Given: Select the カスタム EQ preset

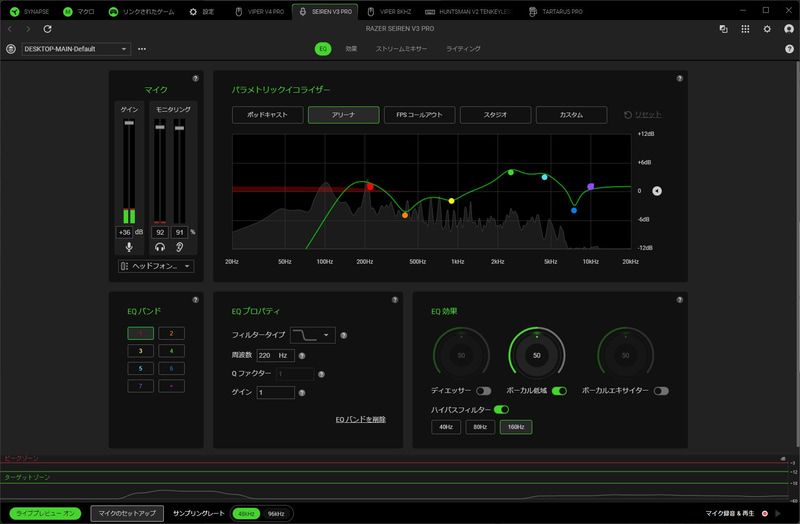Looking at the screenshot, I should pos(571,115).
